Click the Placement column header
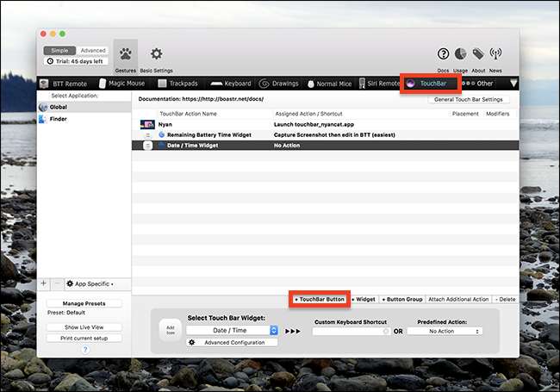The height and width of the screenshot is (392, 560). (x=465, y=114)
